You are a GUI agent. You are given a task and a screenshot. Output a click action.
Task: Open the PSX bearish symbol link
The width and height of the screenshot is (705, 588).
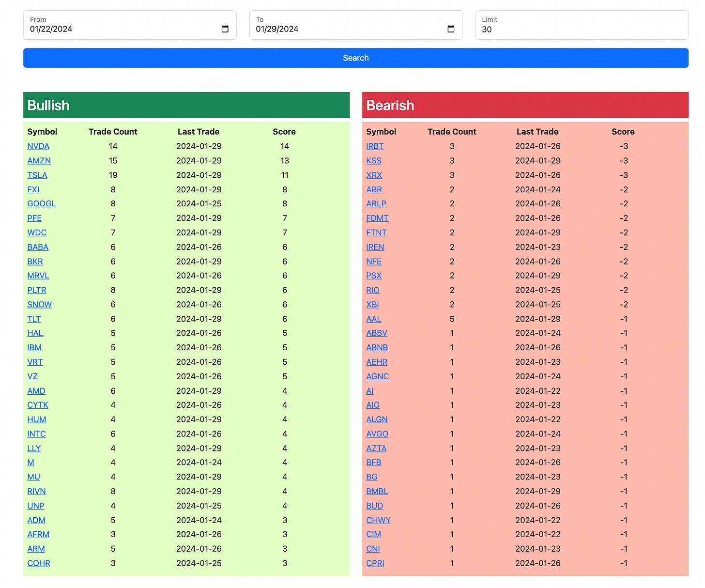(374, 276)
